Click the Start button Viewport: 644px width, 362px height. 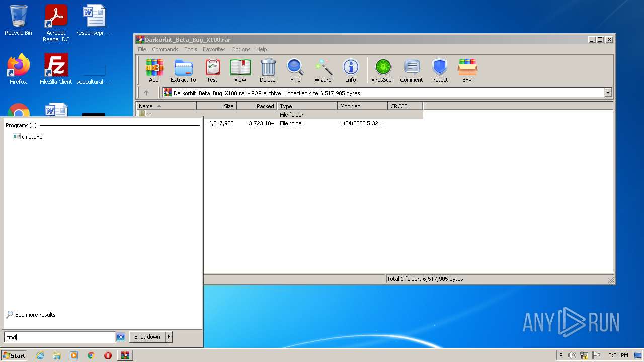tap(14, 355)
